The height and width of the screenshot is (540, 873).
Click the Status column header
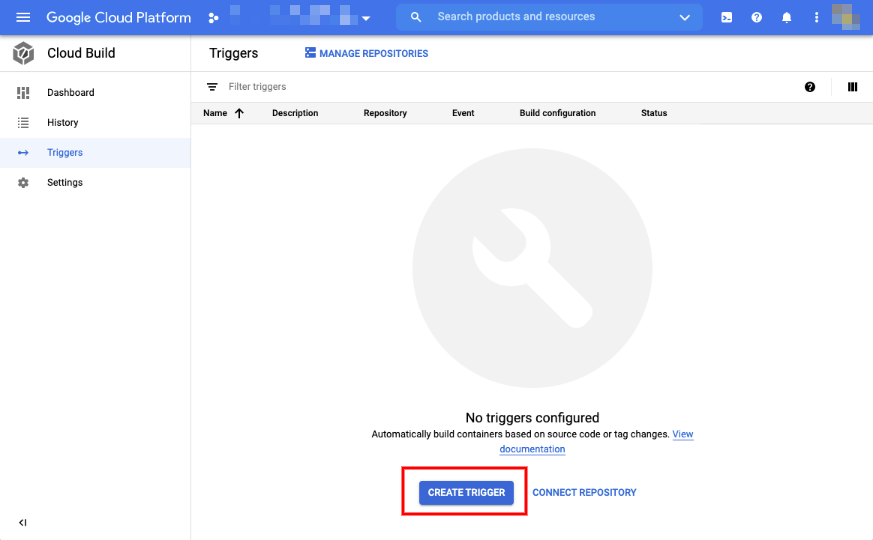(x=654, y=113)
